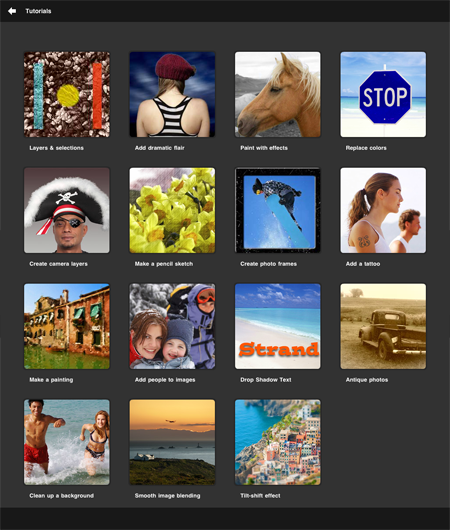Open the Add a tattoo thumbnail
This screenshot has width=450, height=530.
tap(383, 210)
